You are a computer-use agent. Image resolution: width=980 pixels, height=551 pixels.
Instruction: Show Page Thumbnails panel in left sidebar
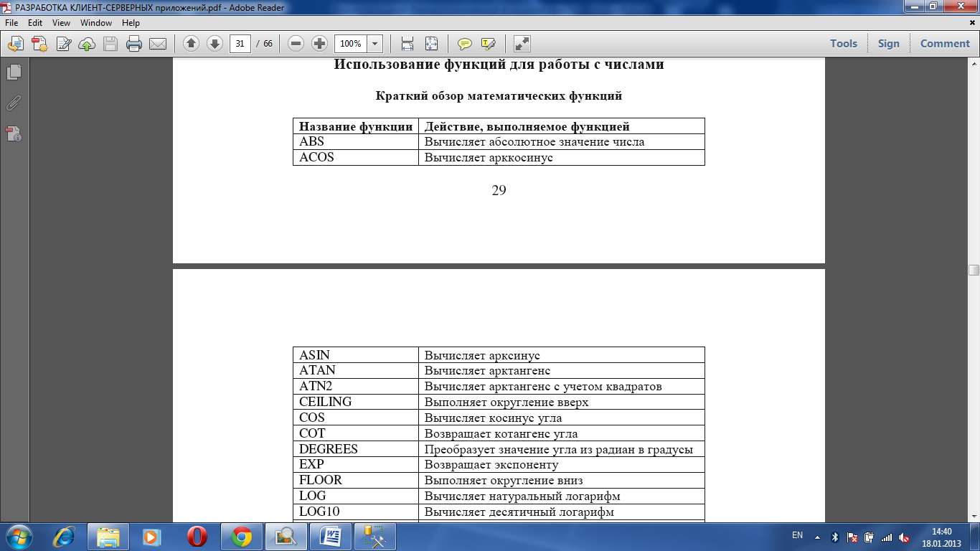pos(14,72)
